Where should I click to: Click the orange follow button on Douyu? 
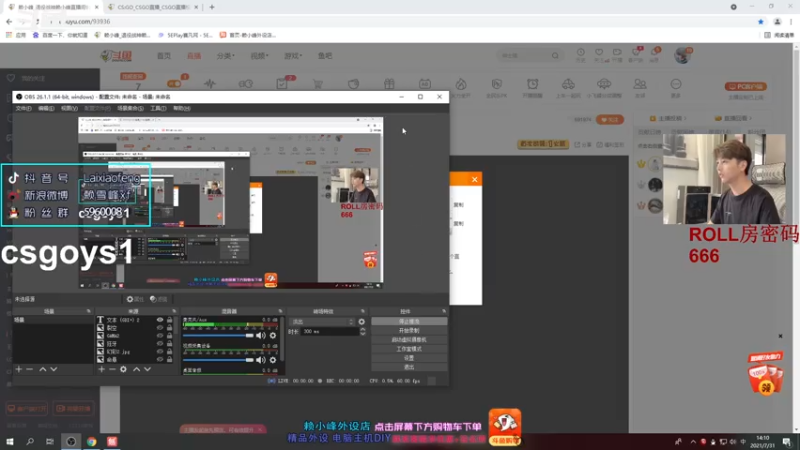(610, 119)
